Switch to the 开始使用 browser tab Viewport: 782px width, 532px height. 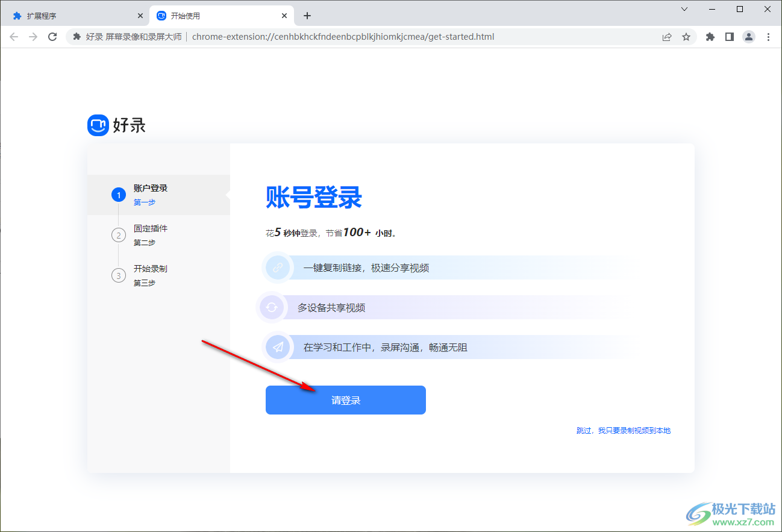[222, 16]
